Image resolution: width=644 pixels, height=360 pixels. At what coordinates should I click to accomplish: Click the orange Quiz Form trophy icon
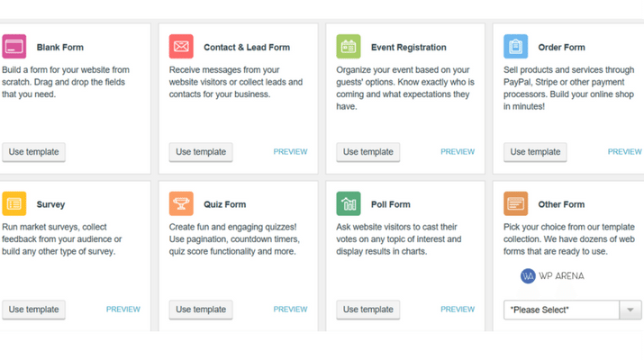click(181, 203)
